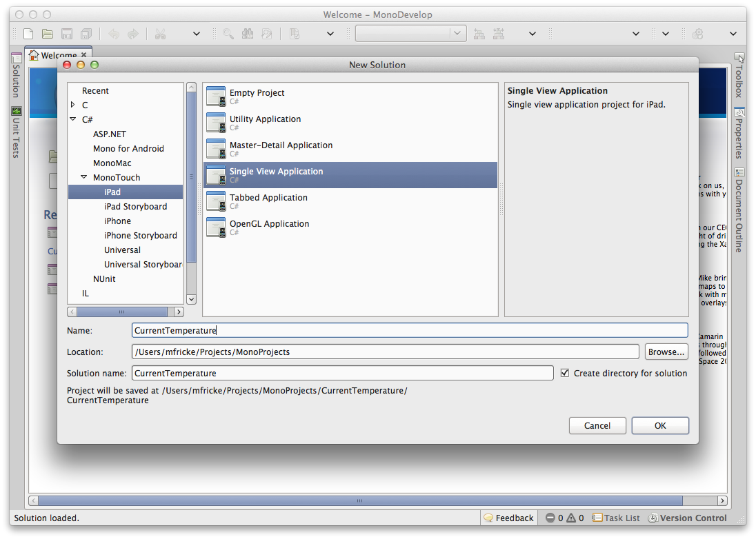Click the Save toolbar icon
756x539 pixels.
pos(66,34)
